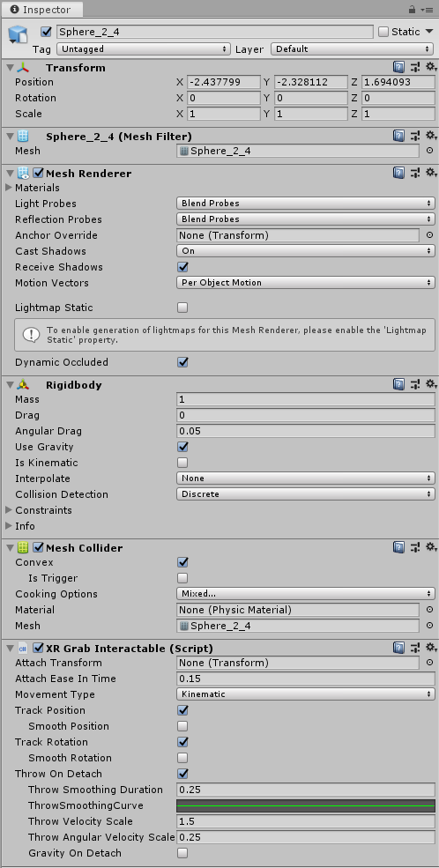
Task: Open the Motion Vectors dropdown
Action: pos(306,282)
